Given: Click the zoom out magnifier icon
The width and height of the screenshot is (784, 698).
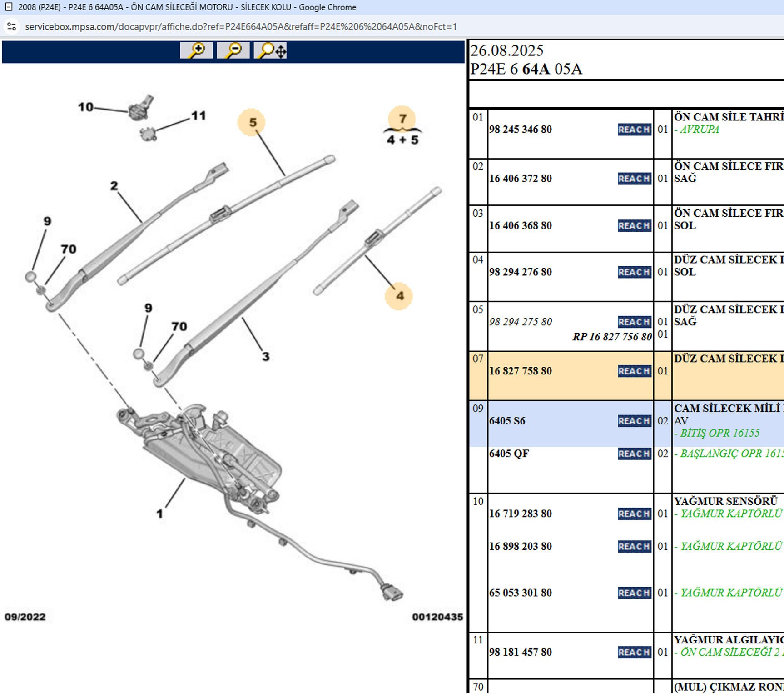Looking at the screenshot, I should click(233, 50).
